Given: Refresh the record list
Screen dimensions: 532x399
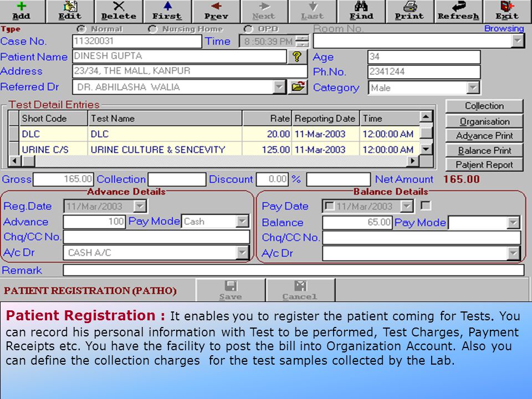Looking at the screenshot, I should click(458, 11).
